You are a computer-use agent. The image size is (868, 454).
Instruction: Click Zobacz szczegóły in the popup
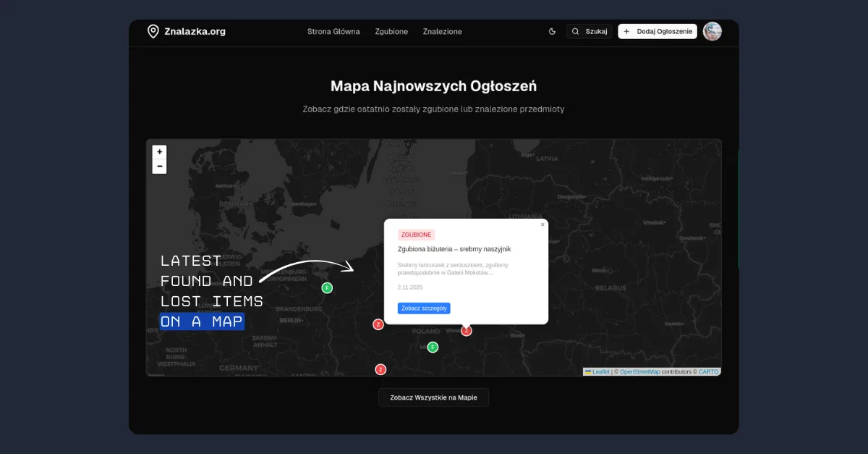click(424, 308)
